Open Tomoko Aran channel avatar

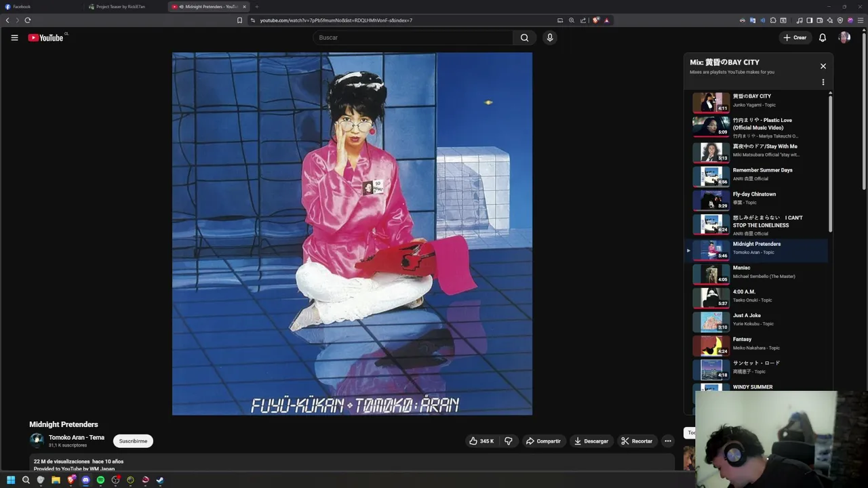pyautogui.click(x=37, y=440)
